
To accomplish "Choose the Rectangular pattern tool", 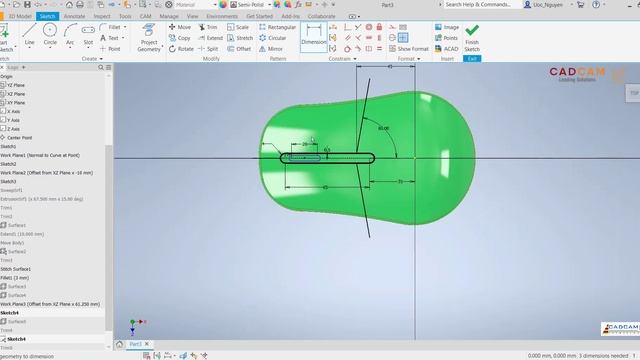I will (277, 27).
